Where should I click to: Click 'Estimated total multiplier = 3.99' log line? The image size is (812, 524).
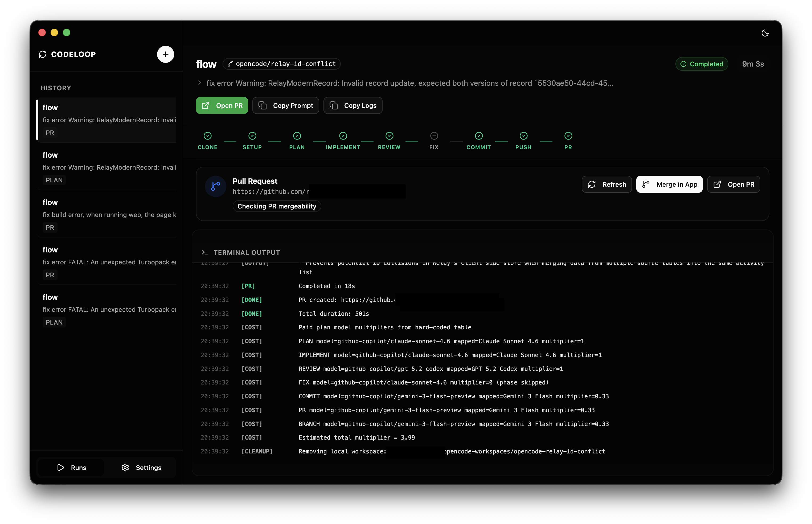pyautogui.click(x=356, y=437)
